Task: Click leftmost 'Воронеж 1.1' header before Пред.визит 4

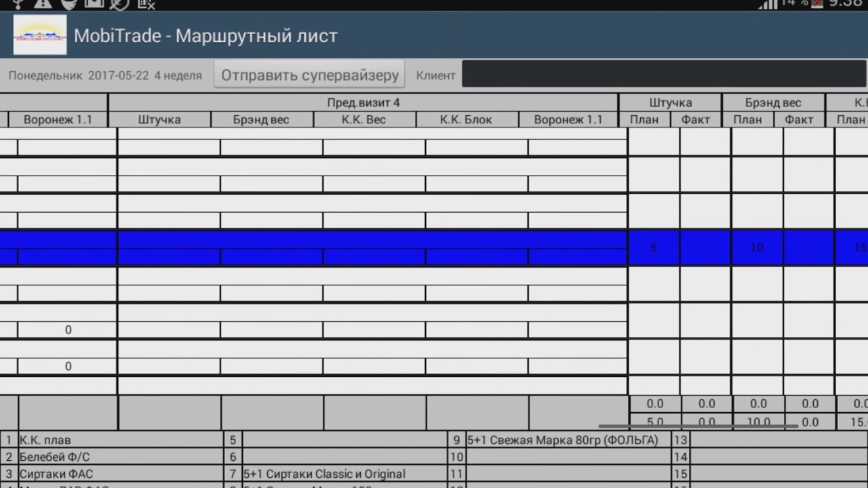Action: point(58,119)
